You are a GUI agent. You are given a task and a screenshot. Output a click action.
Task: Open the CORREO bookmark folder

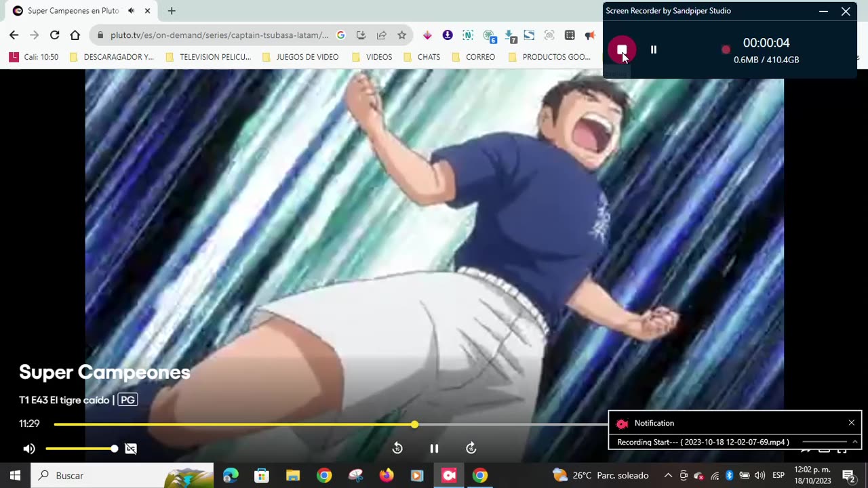point(473,57)
